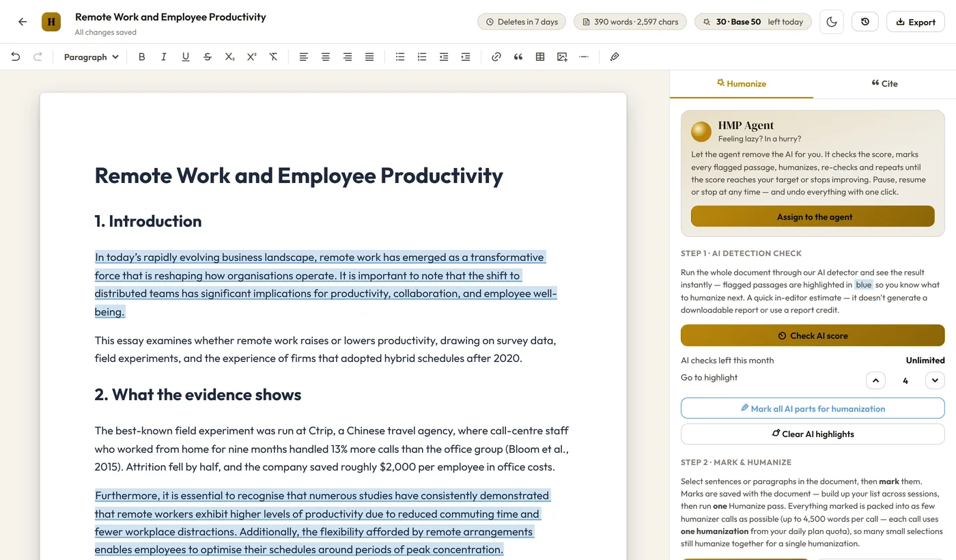This screenshot has width=956, height=560.
Task: Insert a horizontal rule
Action: tap(584, 57)
